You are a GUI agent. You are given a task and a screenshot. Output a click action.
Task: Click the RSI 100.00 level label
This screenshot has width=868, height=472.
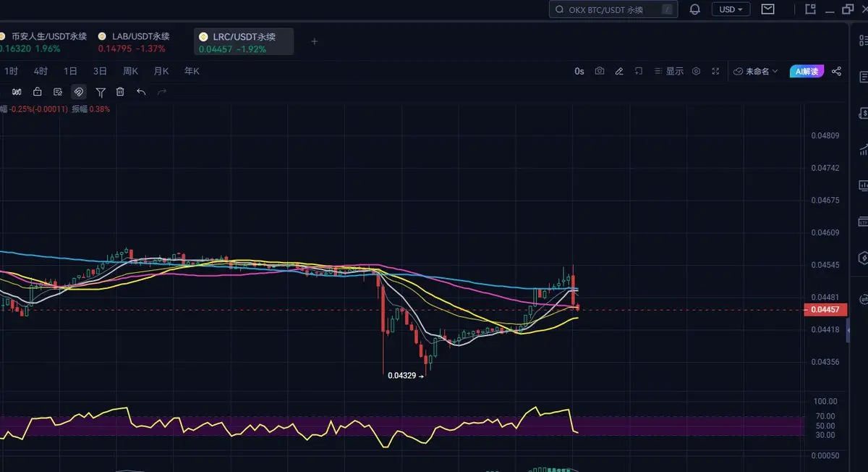pos(825,401)
